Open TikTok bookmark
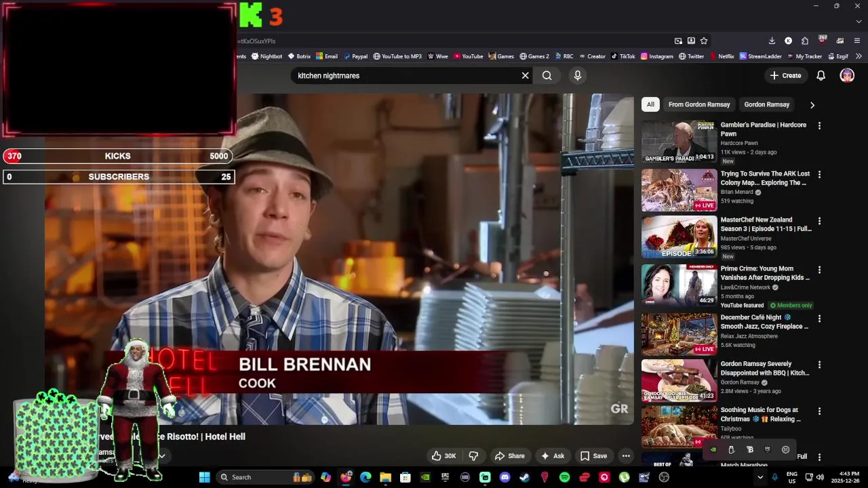 click(623, 56)
